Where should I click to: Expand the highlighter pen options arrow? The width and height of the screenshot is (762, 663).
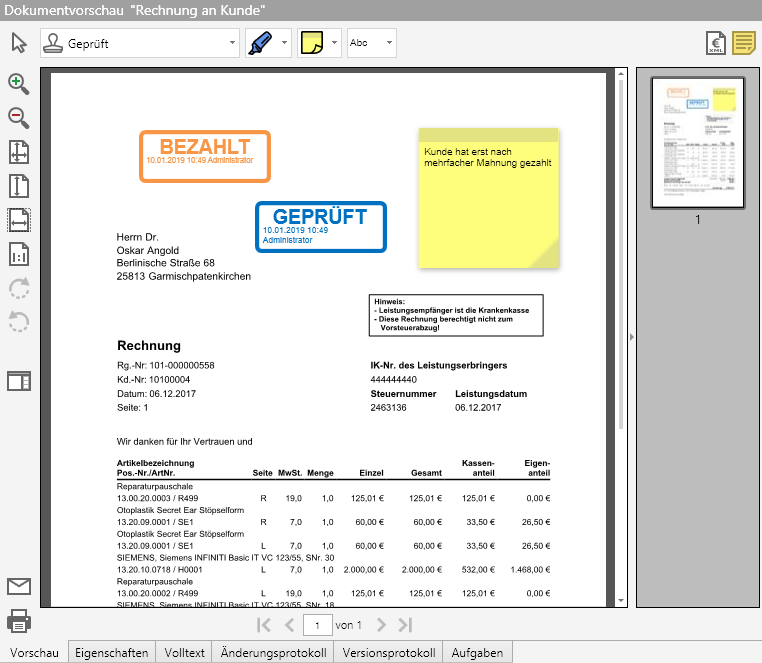(x=285, y=44)
